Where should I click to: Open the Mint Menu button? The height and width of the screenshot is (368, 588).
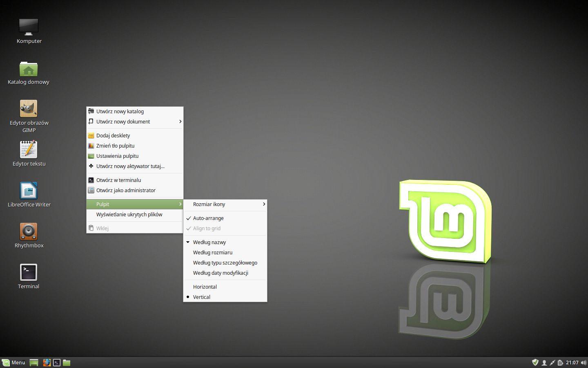[14, 363]
